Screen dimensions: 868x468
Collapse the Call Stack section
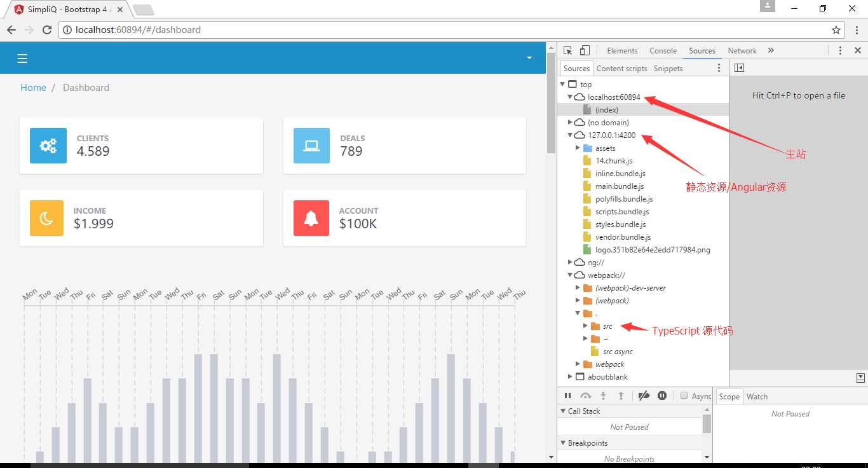coord(563,411)
